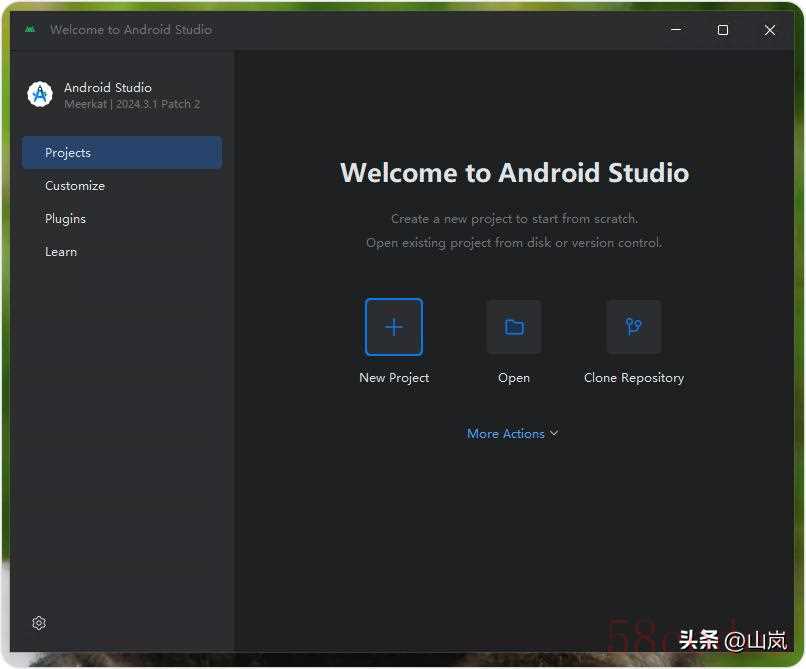Click the Meerkat 2024.3.1 Patch 2 version text
The image size is (806, 669).
[x=132, y=105]
